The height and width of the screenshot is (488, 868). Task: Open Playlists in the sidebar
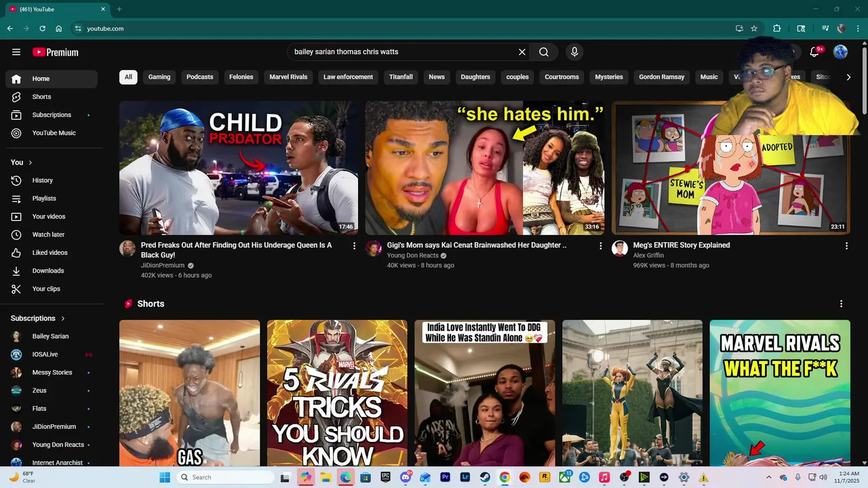[x=52, y=199]
